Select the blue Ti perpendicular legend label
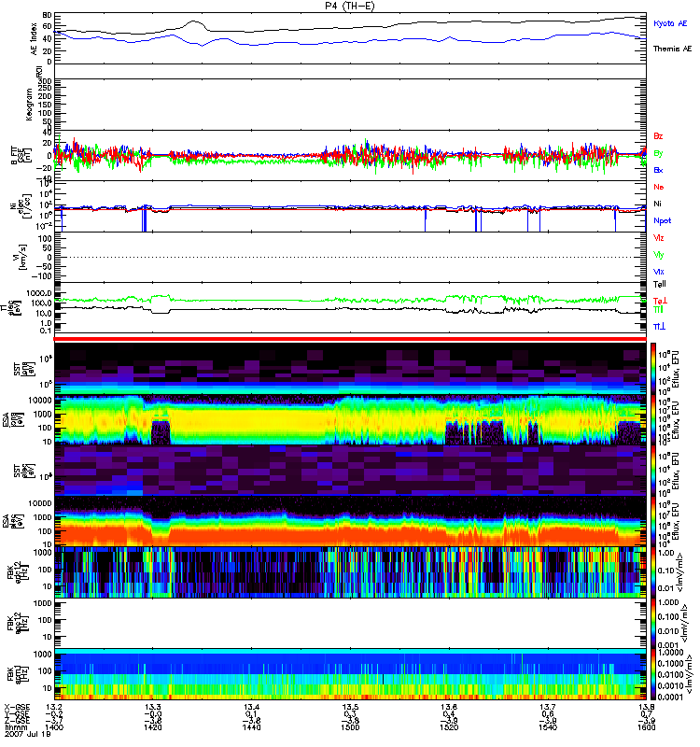700x747 pixels. pos(660,326)
